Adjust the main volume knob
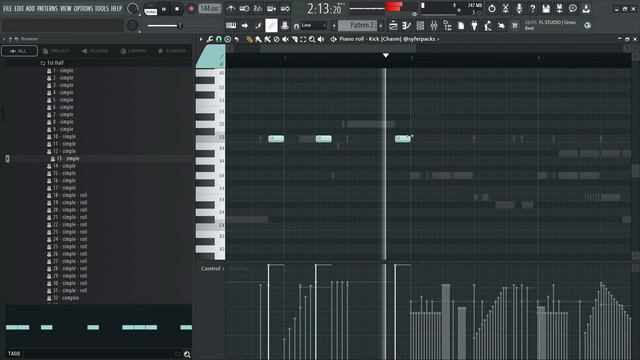Viewport: 640px width, 360px height. tap(133, 8)
